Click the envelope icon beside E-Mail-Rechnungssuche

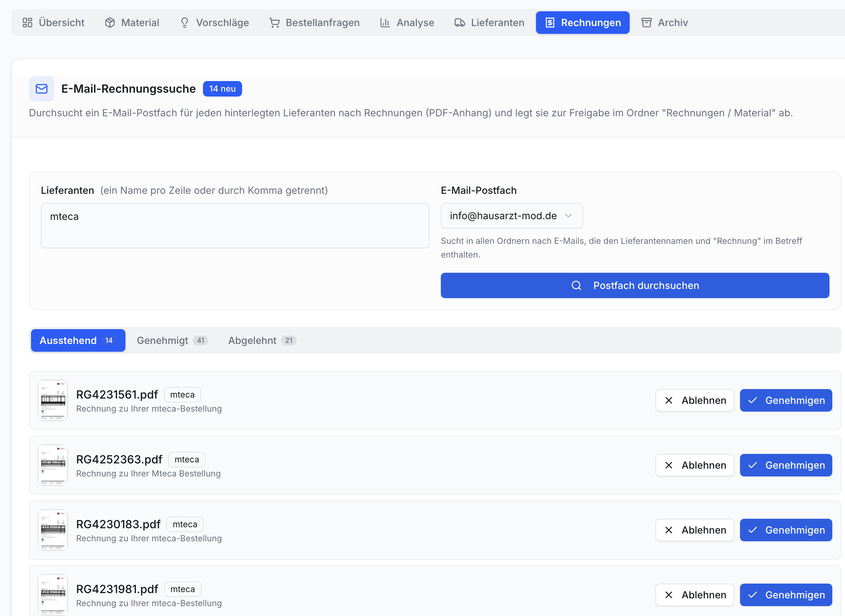[x=41, y=89]
